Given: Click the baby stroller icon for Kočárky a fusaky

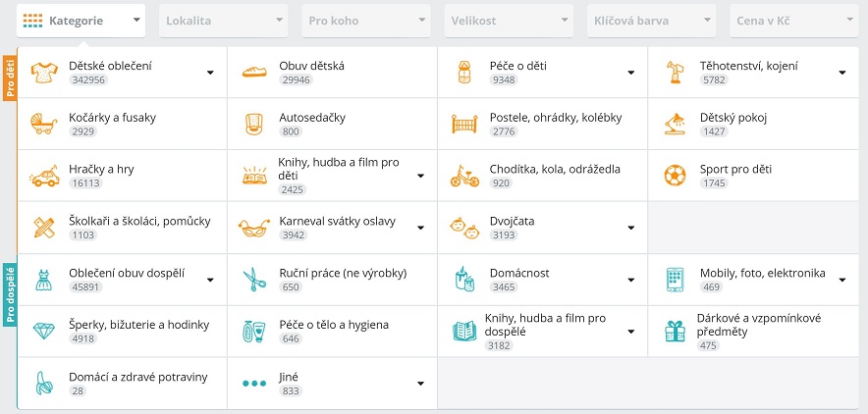Looking at the screenshot, I should coord(44,124).
